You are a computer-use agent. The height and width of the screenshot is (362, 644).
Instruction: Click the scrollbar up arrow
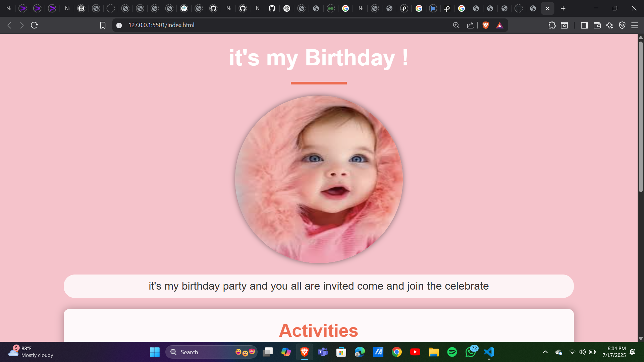[x=641, y=37]
